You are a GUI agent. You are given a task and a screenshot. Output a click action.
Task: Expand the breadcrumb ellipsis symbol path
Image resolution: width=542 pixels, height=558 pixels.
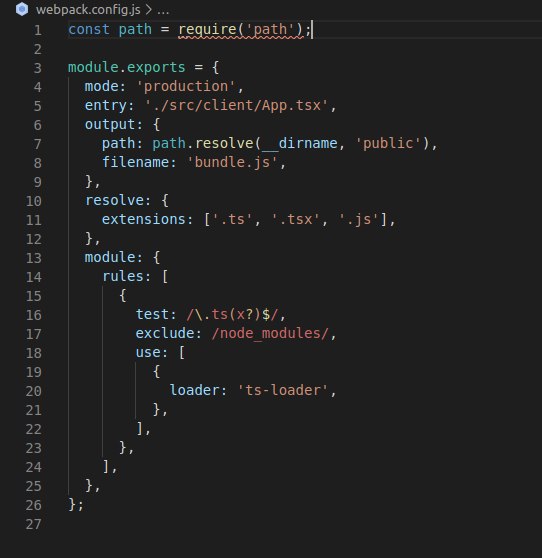pyautogui.click(x=163, y=11)
